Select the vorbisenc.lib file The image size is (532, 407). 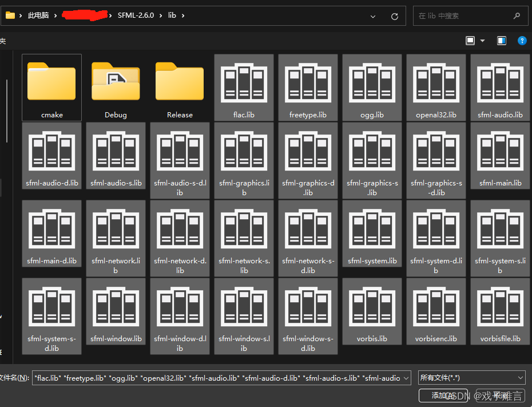click(436, 311)
